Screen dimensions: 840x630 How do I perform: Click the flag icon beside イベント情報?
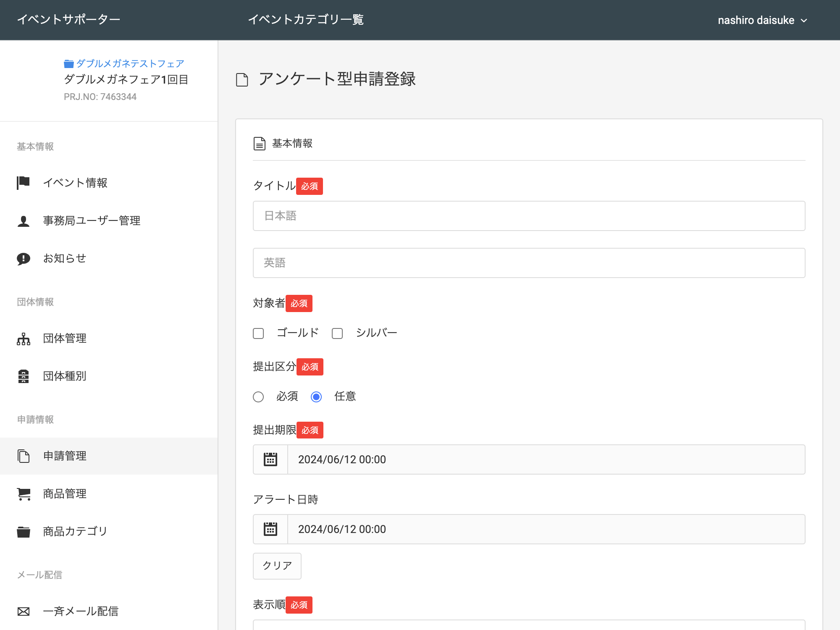24,183
